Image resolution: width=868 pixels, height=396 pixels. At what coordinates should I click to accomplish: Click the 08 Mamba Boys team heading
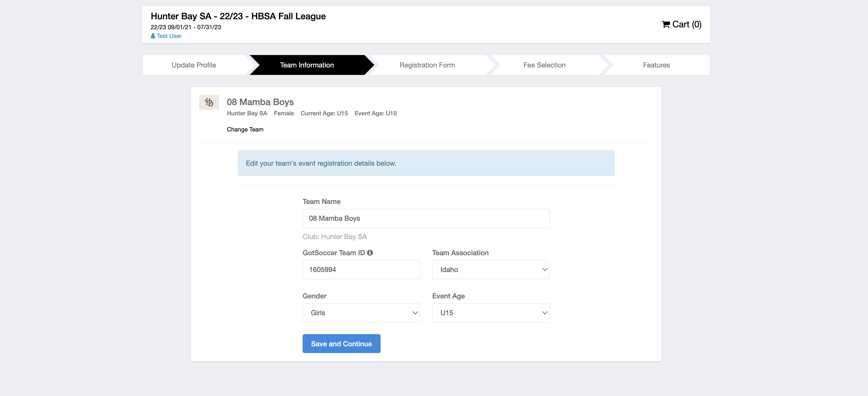[260, 102]
